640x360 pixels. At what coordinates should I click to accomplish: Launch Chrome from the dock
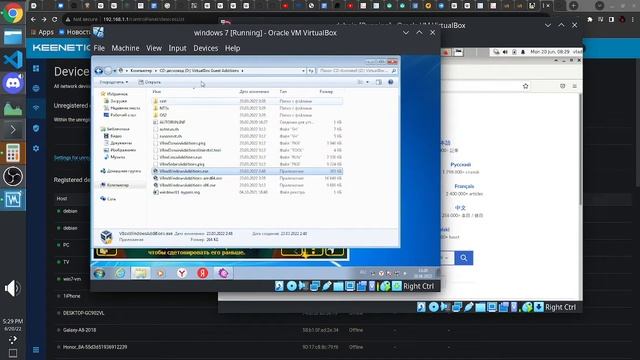click(13, 13)
